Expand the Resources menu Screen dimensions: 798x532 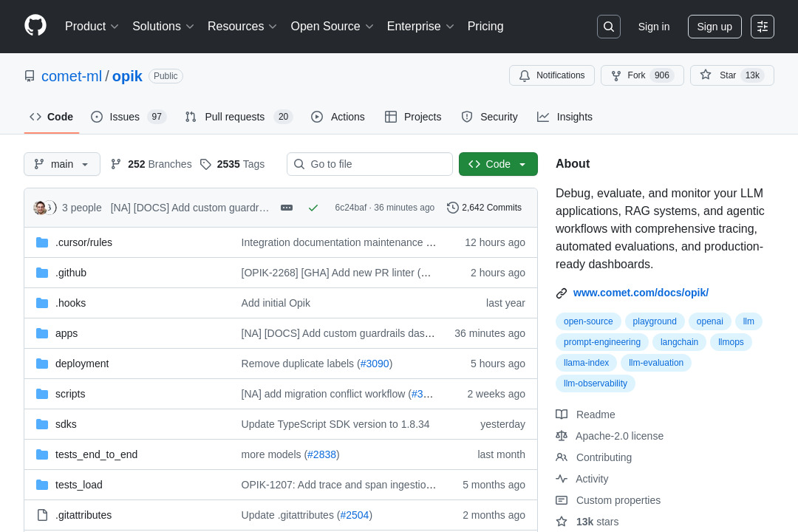tap(242, 27)
